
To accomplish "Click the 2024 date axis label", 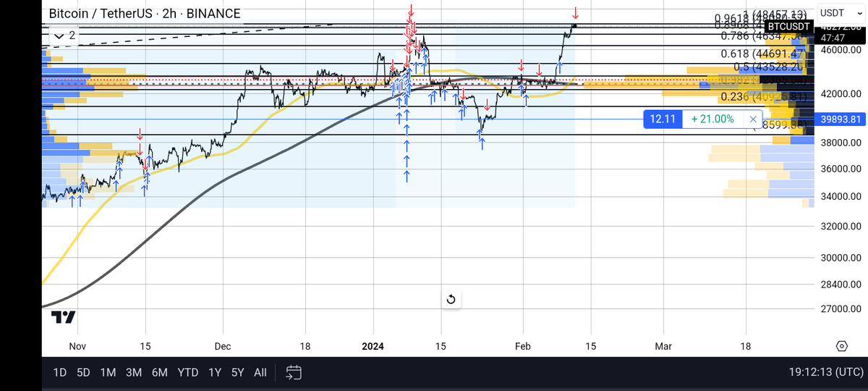I will [x=374, y=346].
